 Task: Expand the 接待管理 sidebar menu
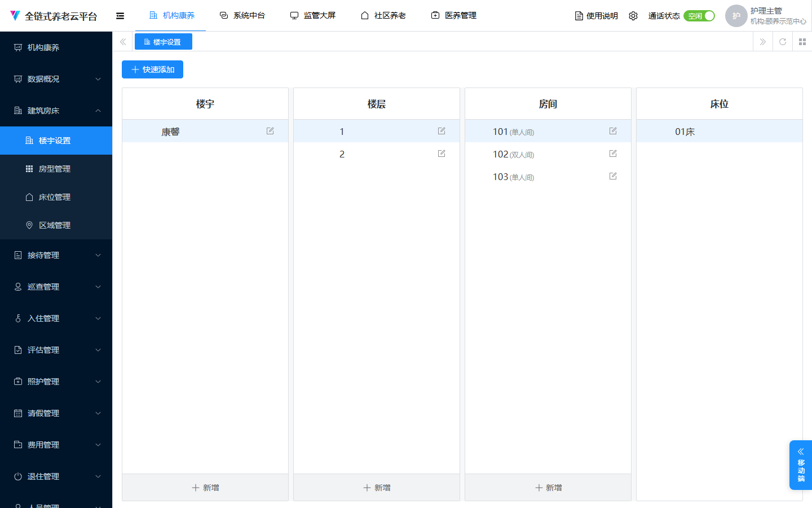coord(56,255)
